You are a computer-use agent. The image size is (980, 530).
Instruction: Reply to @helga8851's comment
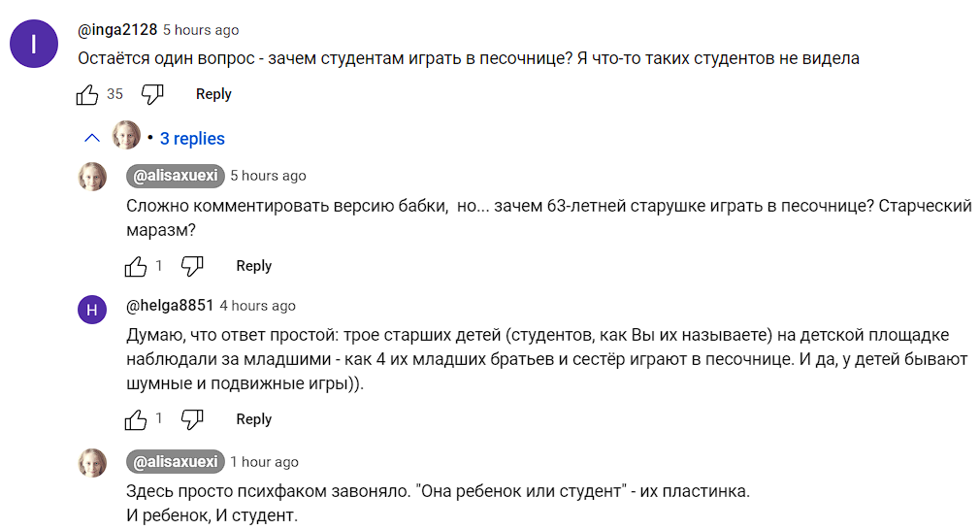tap(254, 419)
